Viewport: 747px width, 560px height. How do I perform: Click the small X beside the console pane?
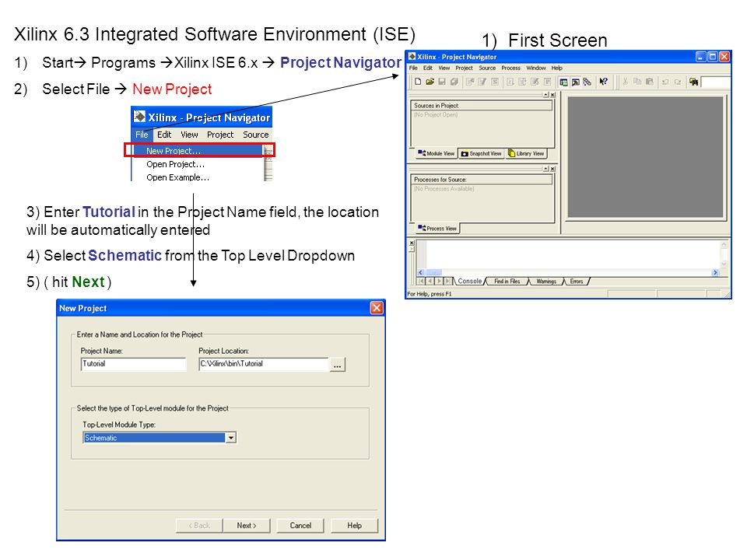click(x=412, y=243)
